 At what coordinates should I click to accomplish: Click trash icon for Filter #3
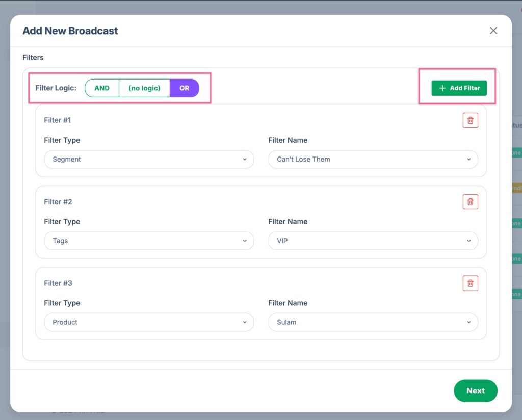(x=470, y=283)
